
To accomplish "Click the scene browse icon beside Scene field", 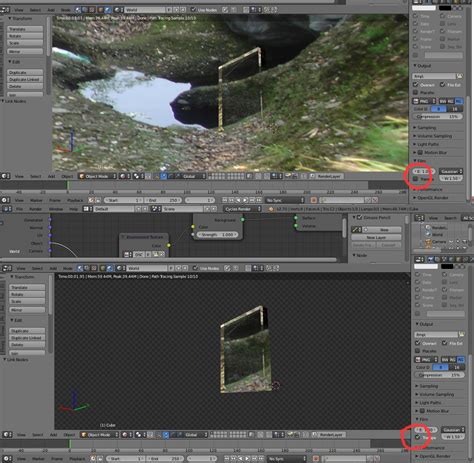I will (x=156, y=209).
